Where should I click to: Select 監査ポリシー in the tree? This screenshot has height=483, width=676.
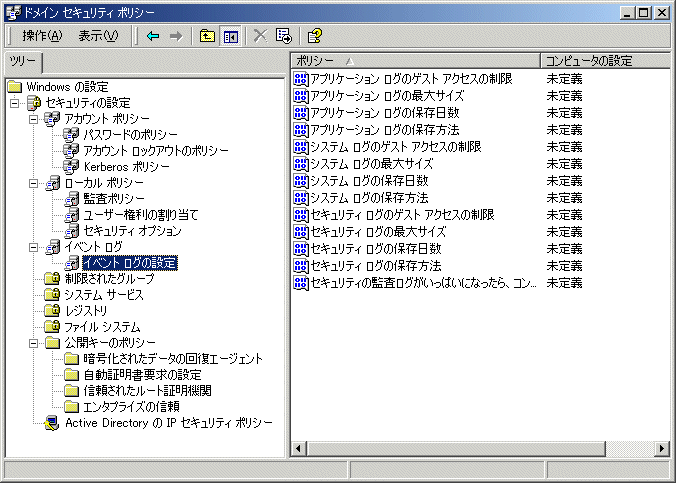114,199
